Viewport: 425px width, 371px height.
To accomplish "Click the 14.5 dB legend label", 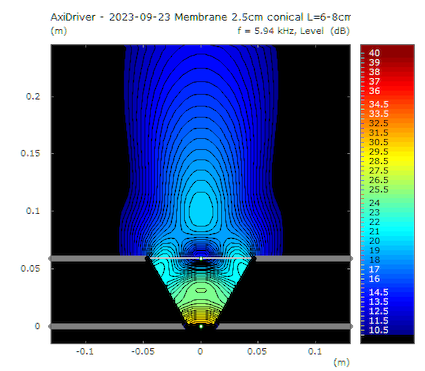I will tap(379, 292).
